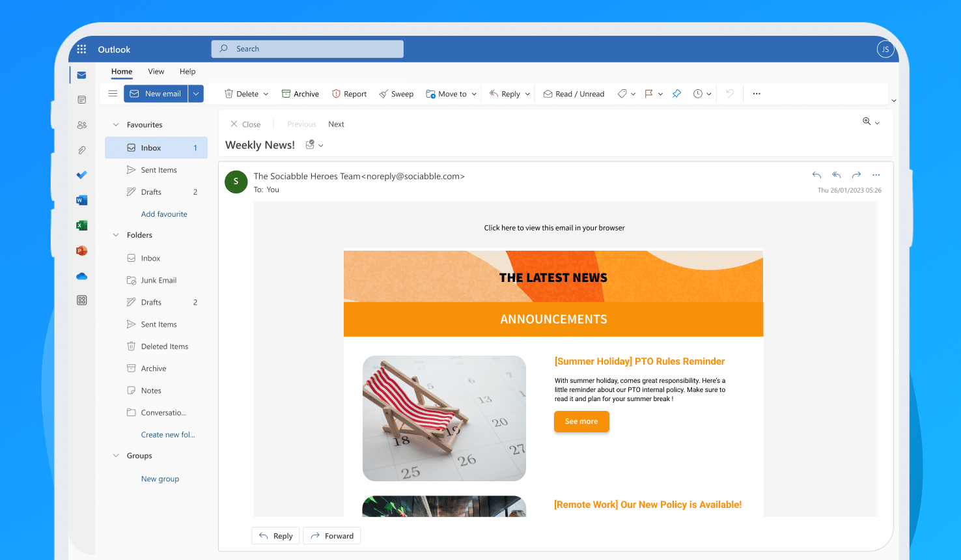
Task: Click the bottom Forward button
Action: pyautogui.click(x=332, y=536)
